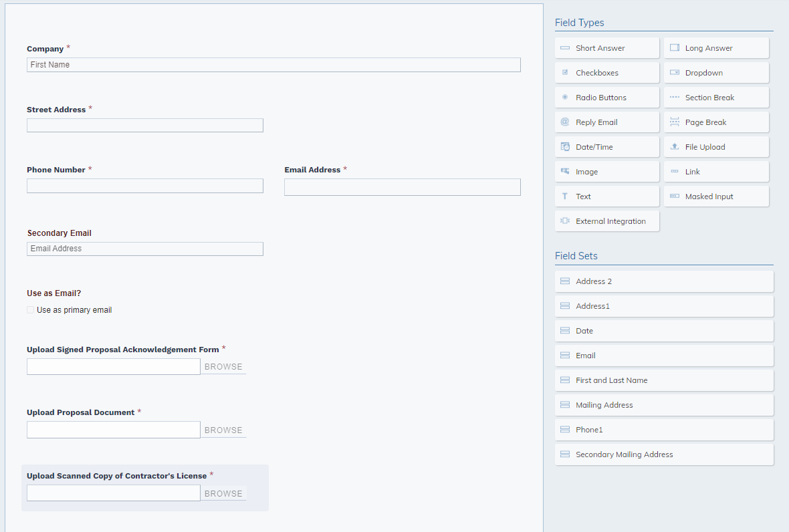The width and height of the screenshot is (789, 532).
Task: Click the Radio Buttons field type icon
Action: point(564,97)
